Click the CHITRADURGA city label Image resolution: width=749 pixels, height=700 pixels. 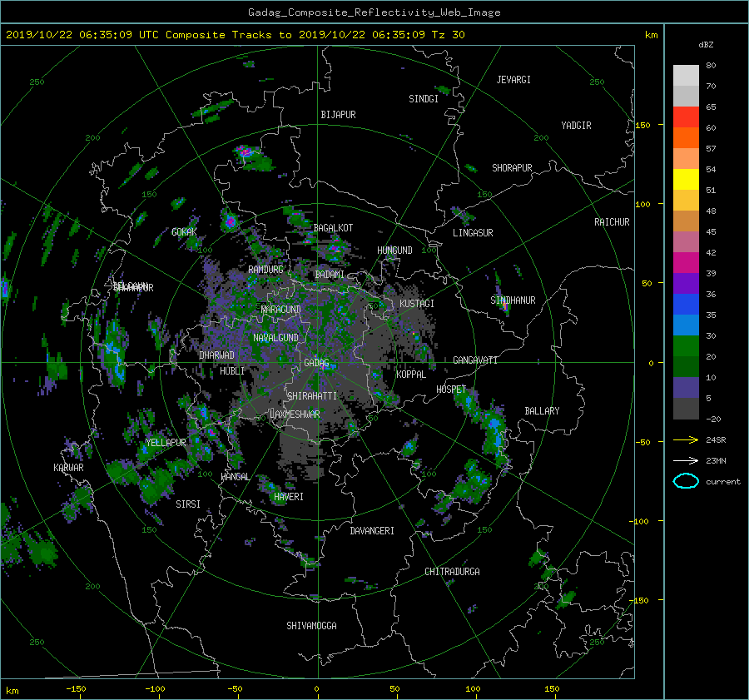click(x=453, y=572)
